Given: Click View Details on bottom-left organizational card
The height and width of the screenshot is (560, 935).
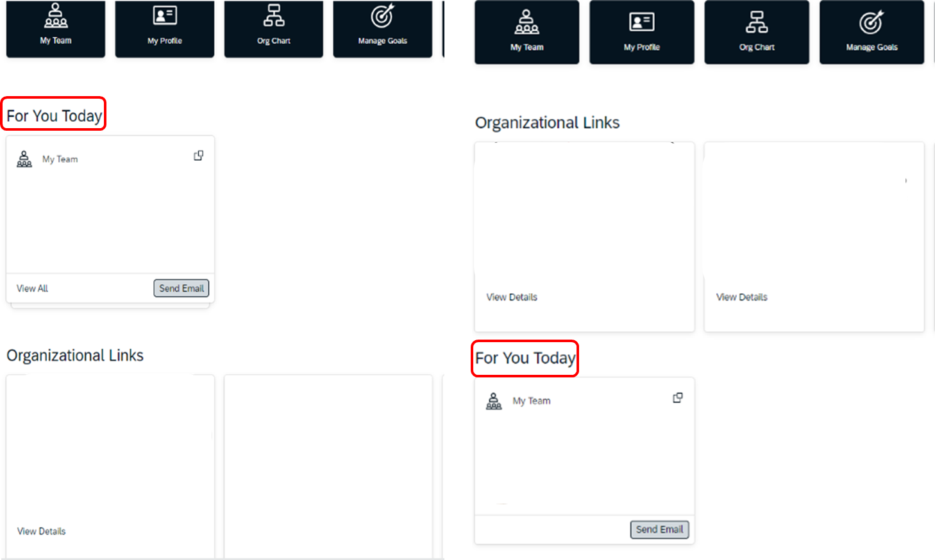Looking at the screenshot, I should pyautogui.click(x=42, y=531).
